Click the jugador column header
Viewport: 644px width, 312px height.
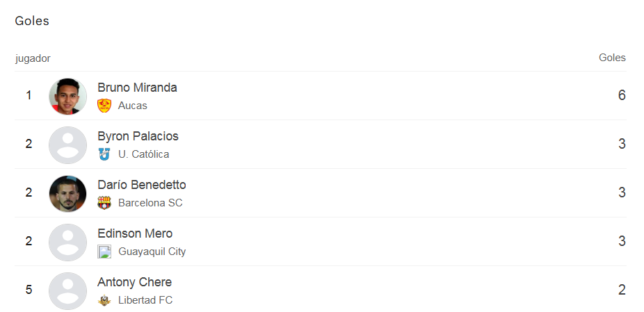pos(33,58)
